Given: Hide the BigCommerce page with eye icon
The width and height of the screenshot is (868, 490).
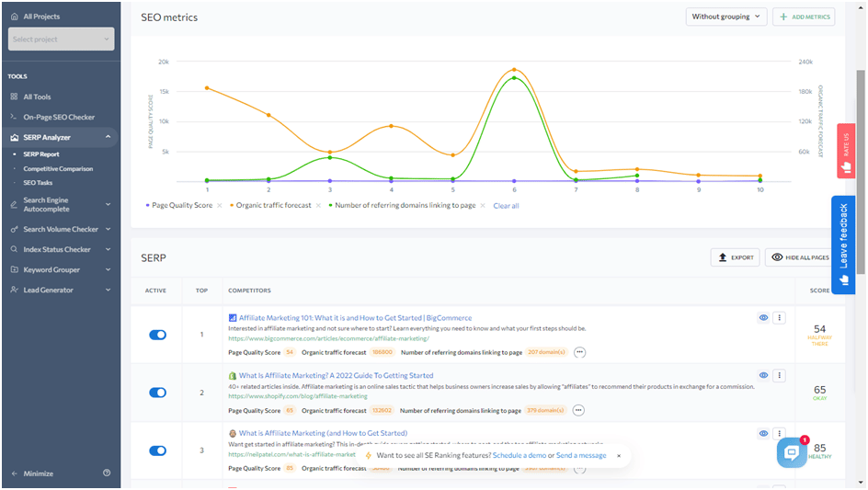Looking at the screenshot, I should [x=763, y=318].
